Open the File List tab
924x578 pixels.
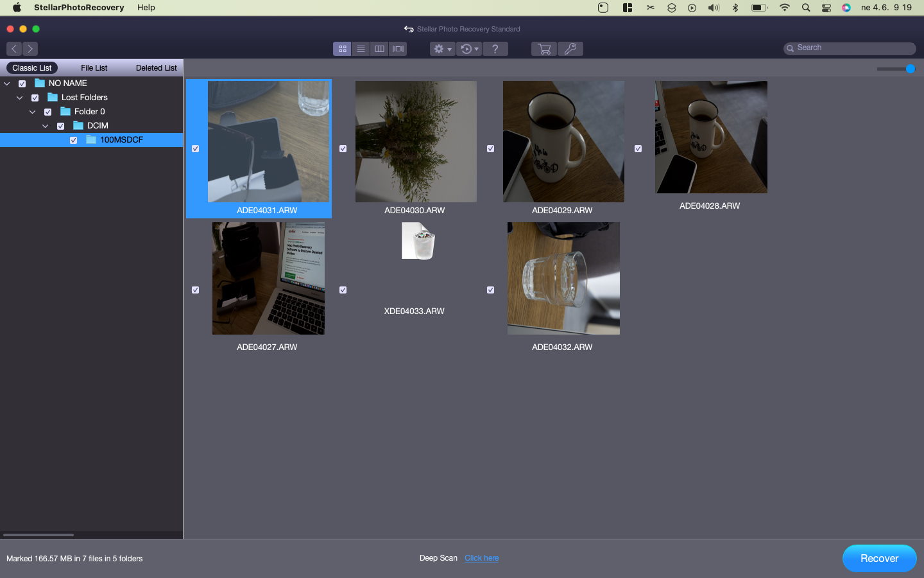(94, 68)
